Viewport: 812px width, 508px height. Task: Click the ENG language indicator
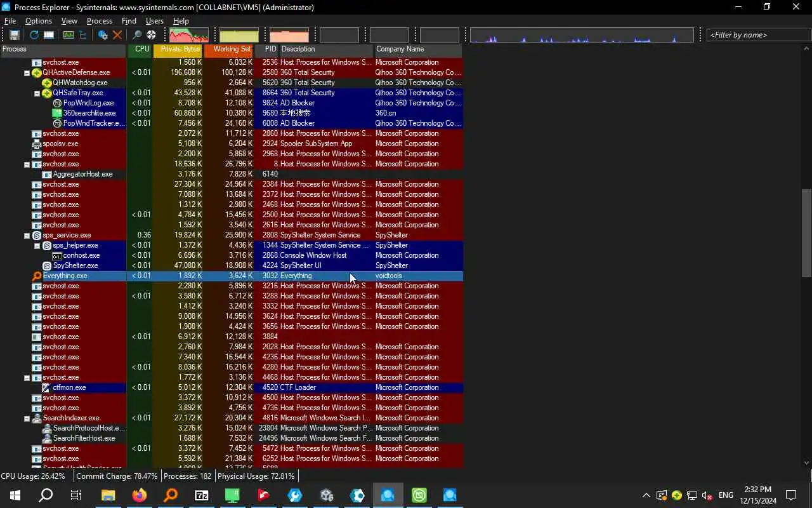tap(726, 495)
